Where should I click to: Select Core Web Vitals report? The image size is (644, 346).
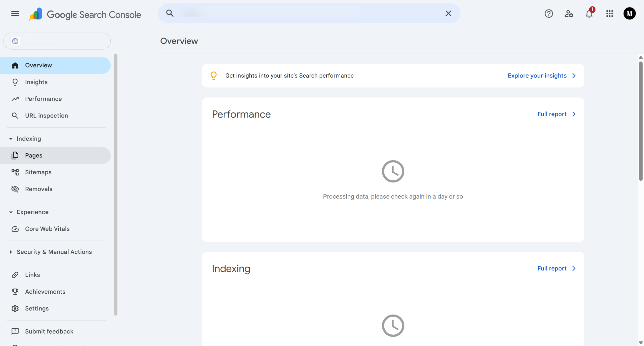tap(47, 229)
